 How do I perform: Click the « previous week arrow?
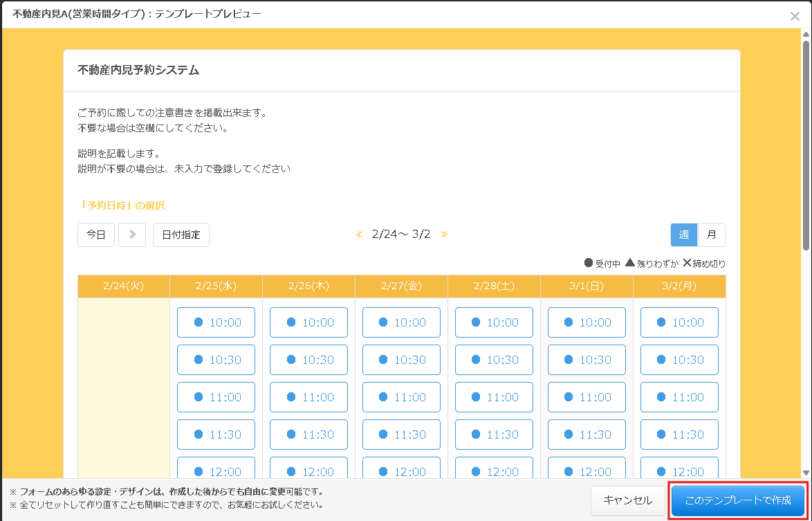(x=358, y=234)
